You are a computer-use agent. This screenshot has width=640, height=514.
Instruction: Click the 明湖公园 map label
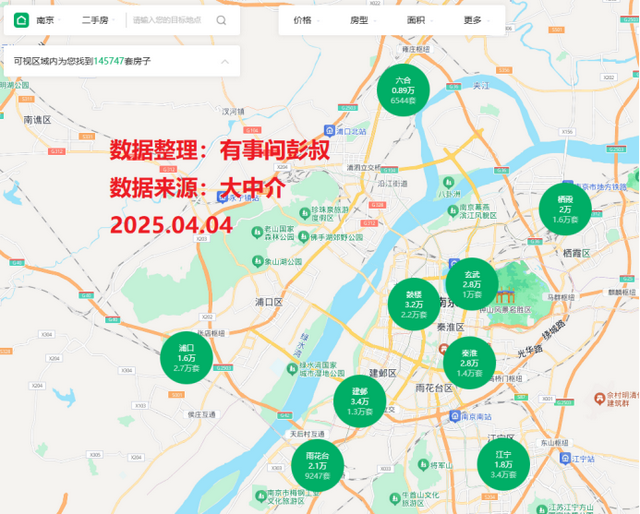click(15, 85)
